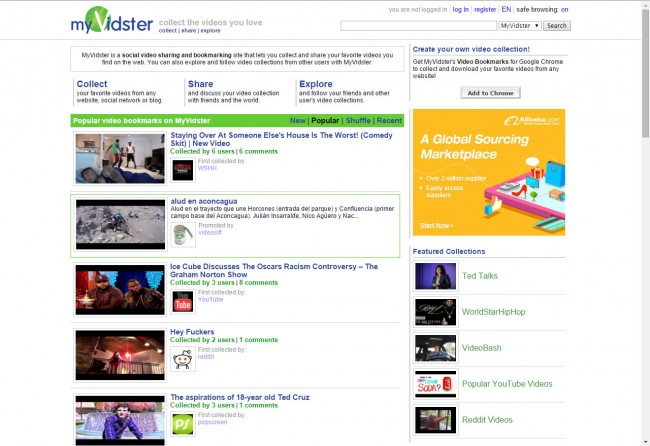Switch to the New bookmarks tab

298,120
